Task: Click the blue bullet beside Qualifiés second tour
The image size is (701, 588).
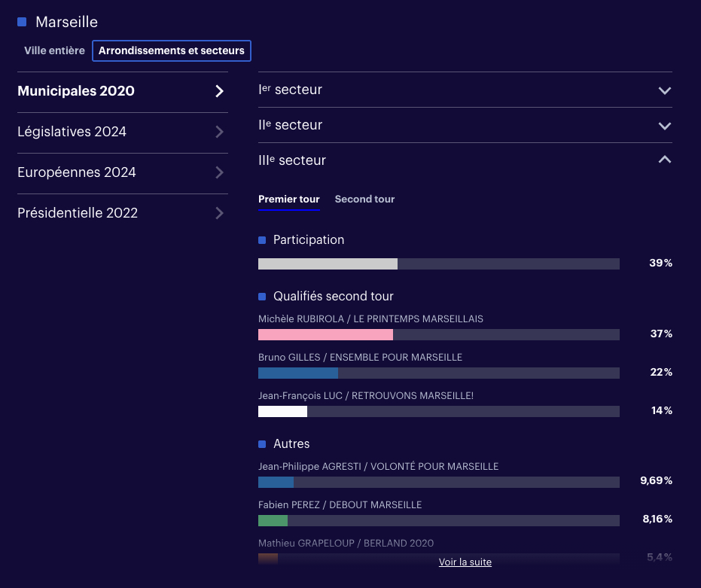Action: pyautogui.click(x=262, y=297)
